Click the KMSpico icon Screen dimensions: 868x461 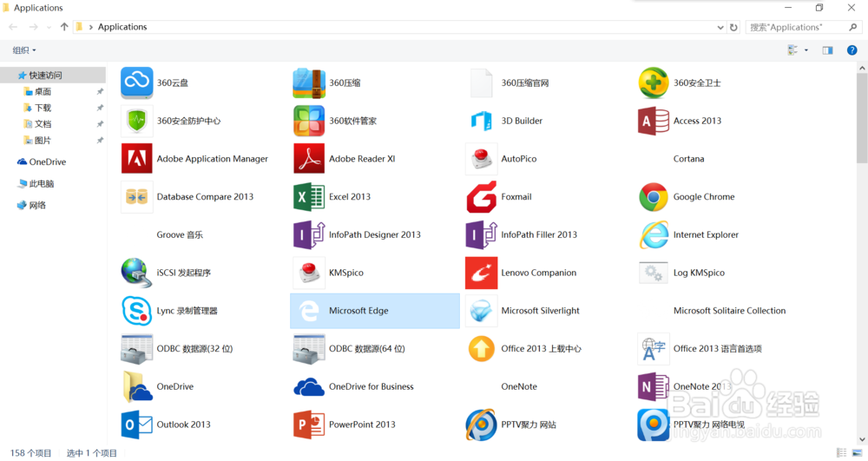pos(309,273)
